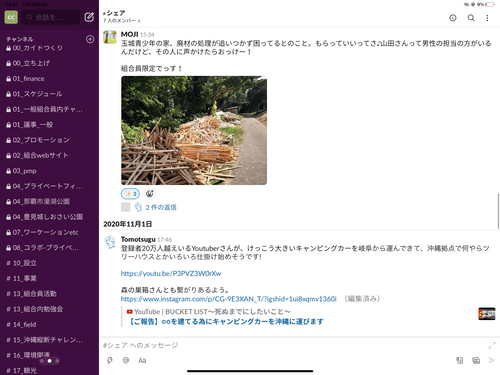Open channel 01_議事_一般
This screenshot has height=375, width=500.
[x=49, y=125]
